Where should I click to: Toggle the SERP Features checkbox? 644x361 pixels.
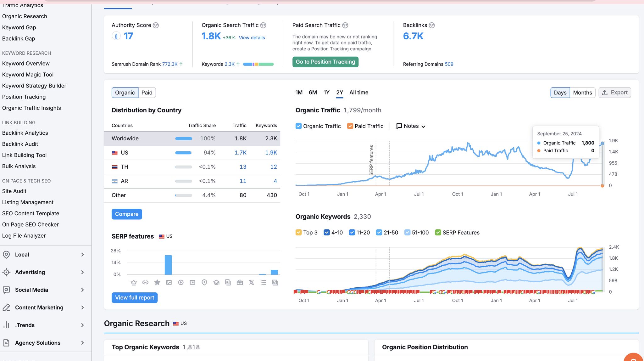[x=438, y=232]
